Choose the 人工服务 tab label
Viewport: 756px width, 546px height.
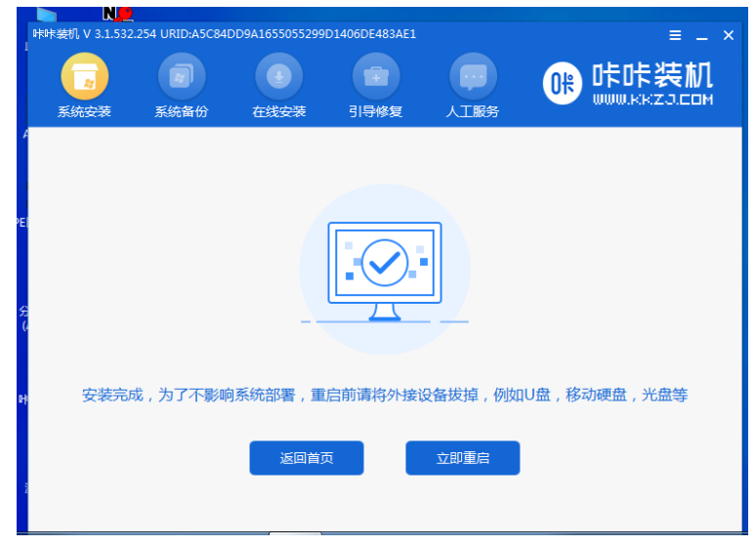coord(473,111)
